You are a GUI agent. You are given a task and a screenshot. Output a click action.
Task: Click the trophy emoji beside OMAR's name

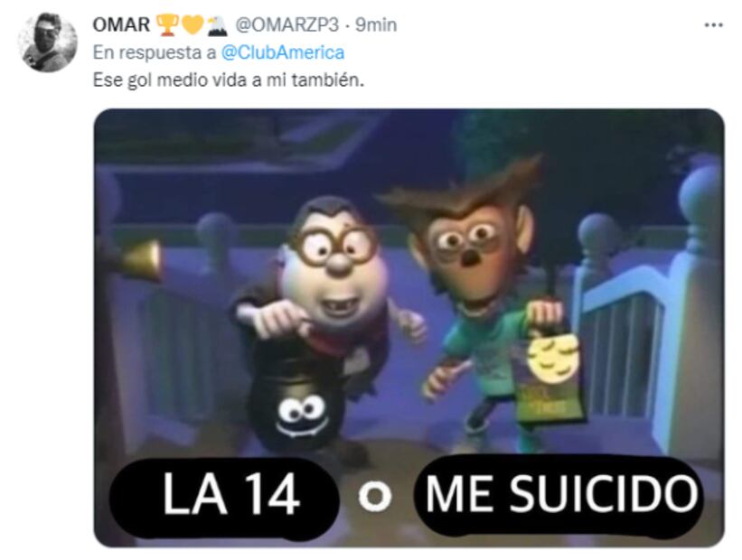click(167, 25)
